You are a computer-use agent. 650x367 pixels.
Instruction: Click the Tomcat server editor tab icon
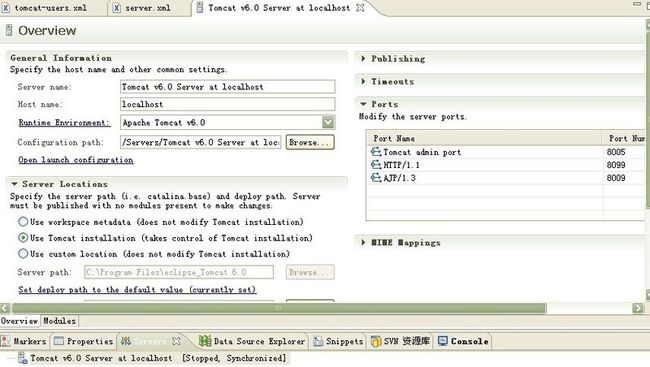pos(200,8)
